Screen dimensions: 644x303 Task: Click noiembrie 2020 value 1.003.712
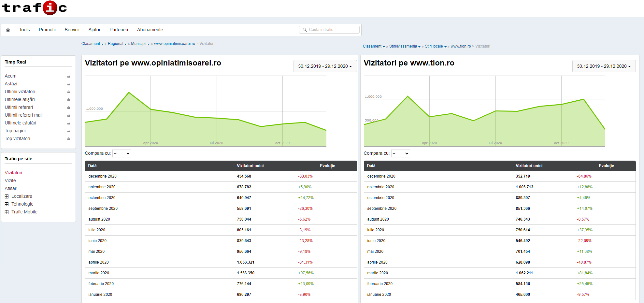(x=524, y=187)
